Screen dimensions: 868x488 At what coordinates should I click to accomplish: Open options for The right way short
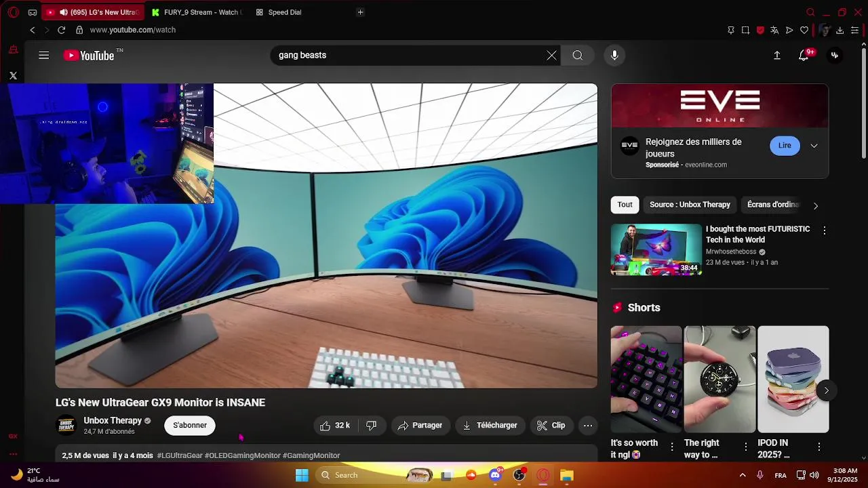click(745, 447)
